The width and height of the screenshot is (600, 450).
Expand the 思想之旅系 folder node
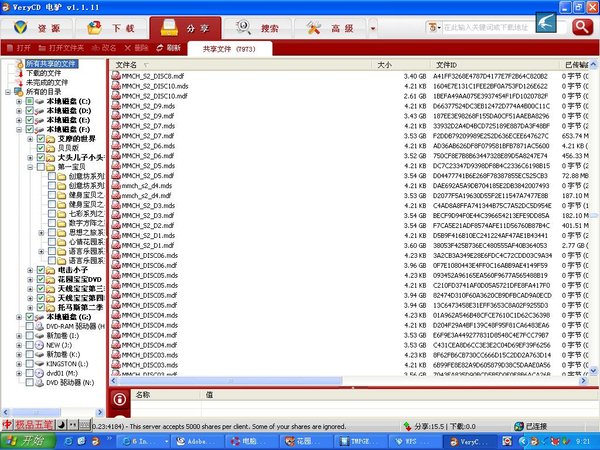click(41, 233)
